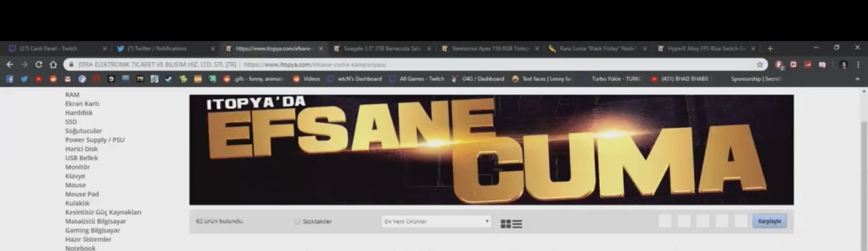Open the YouTube bookmark icon
The height and width of the screenshot is (251, 868).
(39, 79)
